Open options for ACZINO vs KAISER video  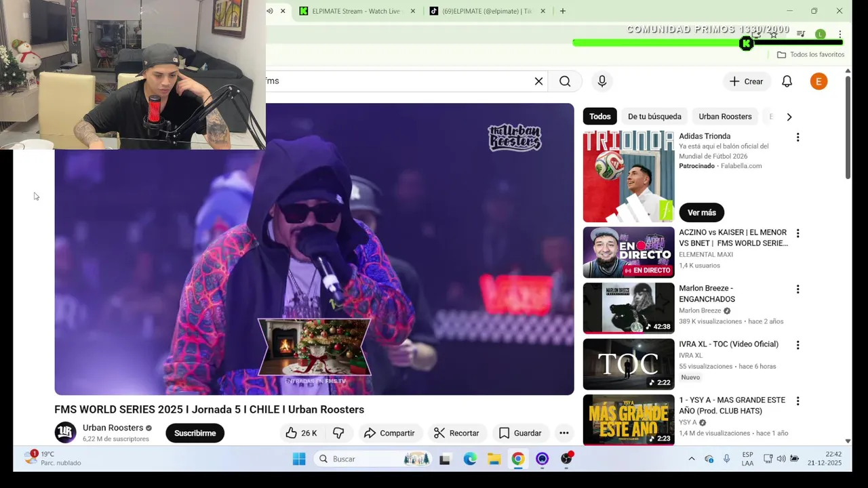coord(797,234)
